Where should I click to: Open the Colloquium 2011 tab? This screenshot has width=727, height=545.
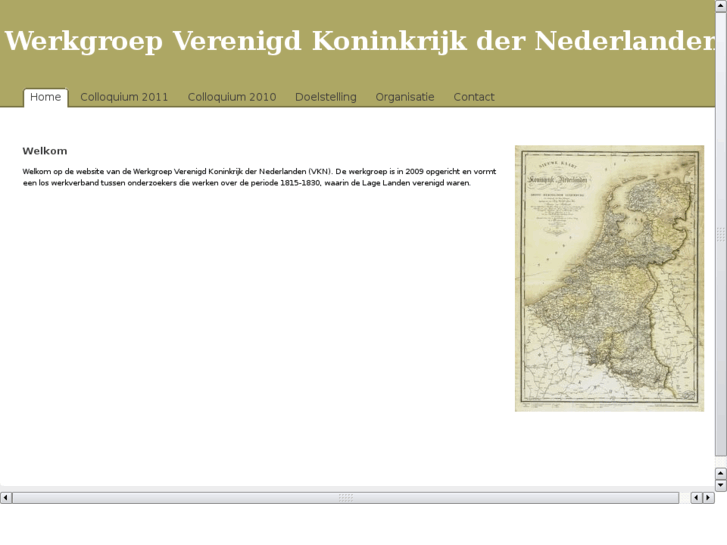tap(124, 97)
